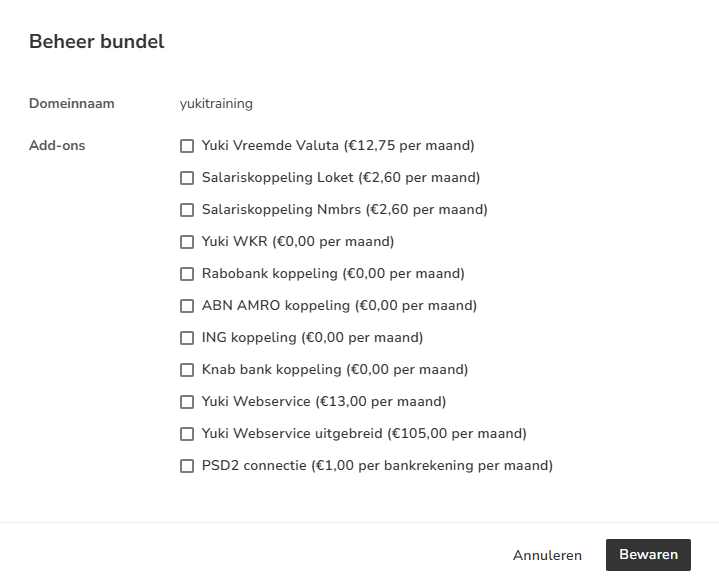Click the "€12,75 per maand" price text

tap(409, 146)
